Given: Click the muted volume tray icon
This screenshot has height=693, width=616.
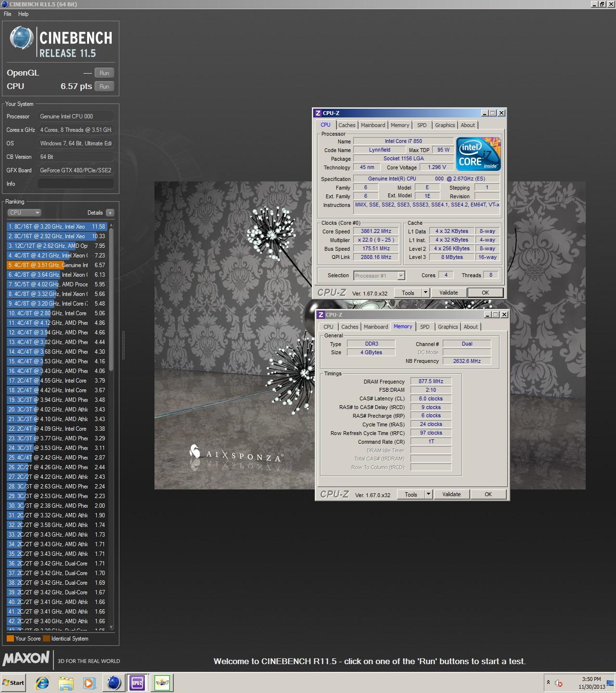Looking at the screenshot, I should coord(559,683).
